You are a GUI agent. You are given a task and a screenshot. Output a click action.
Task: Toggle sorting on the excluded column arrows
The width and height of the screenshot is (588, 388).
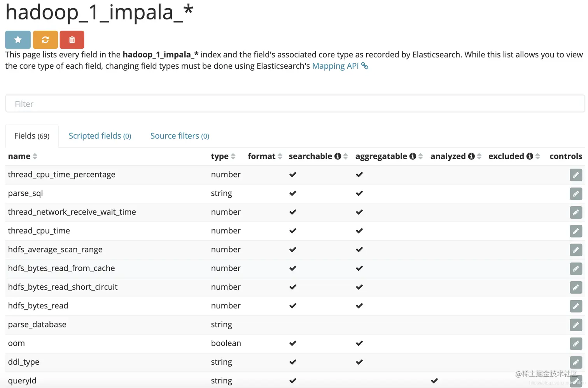(x=537, y=156)
